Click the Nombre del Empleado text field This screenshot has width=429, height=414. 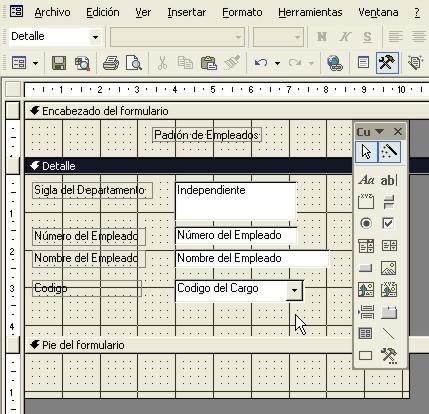pos(252,258)
